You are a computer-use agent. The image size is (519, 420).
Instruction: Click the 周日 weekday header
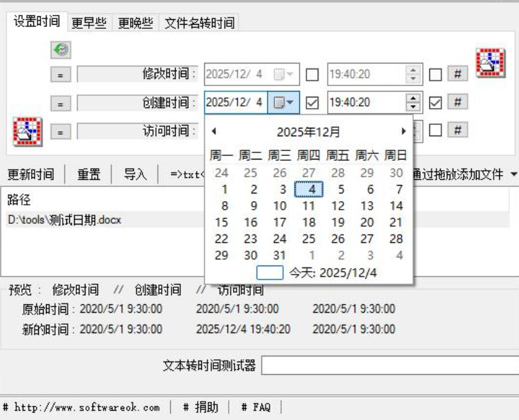pos(396,155)
